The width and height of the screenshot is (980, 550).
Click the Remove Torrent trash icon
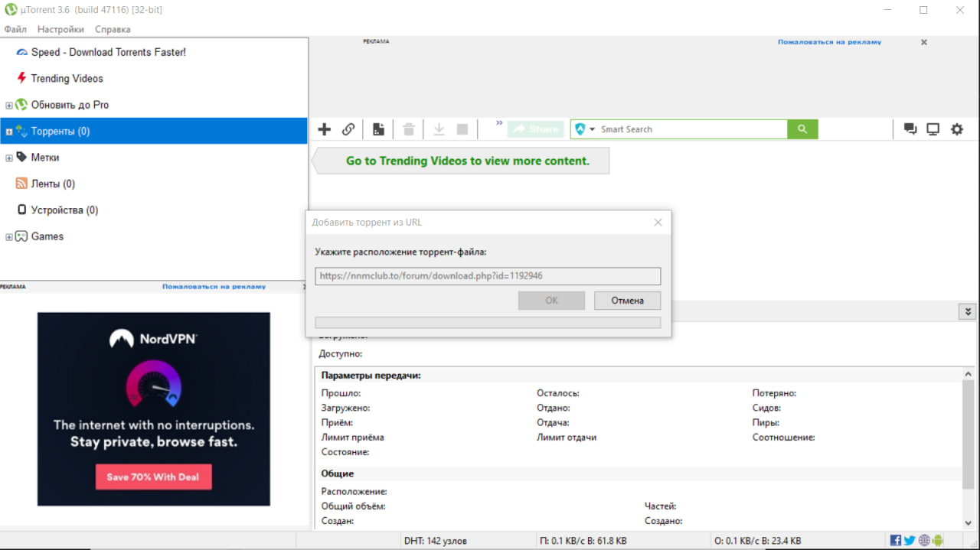(409, 129)
